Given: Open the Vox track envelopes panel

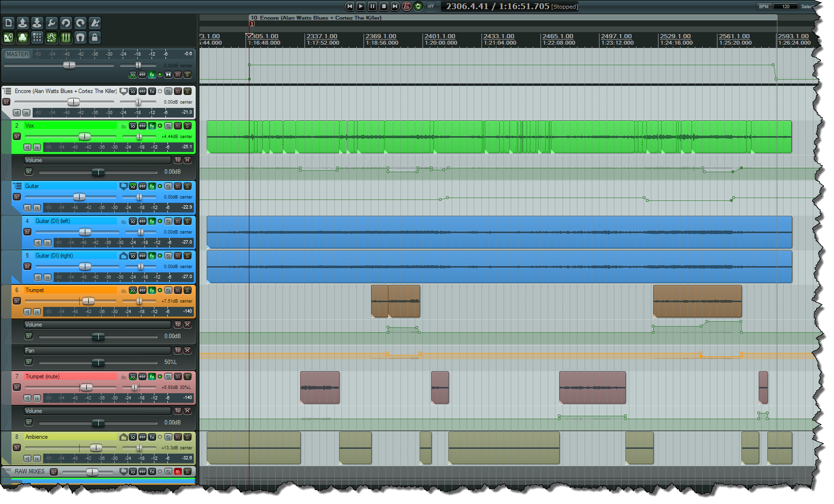Looking at the screenshot, I should click(x=142, y=126).
